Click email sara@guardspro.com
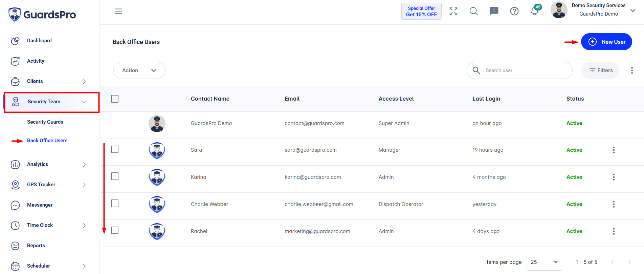The width and height of the screenshot is (644, 274). tap(311, 150)
